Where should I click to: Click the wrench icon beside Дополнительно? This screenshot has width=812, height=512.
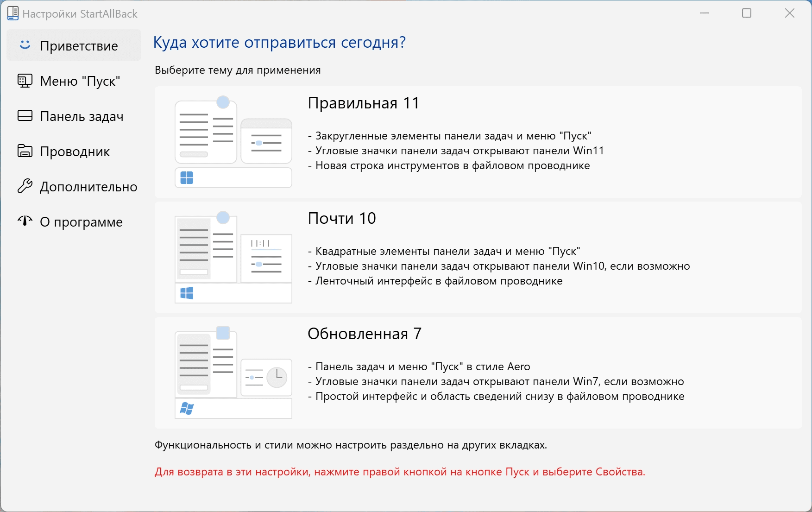point(25,186)
